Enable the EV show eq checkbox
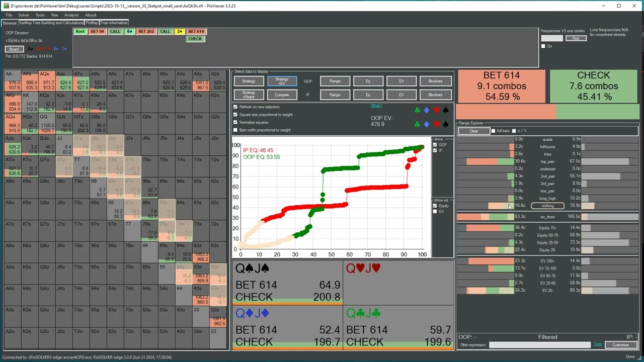 435,212
